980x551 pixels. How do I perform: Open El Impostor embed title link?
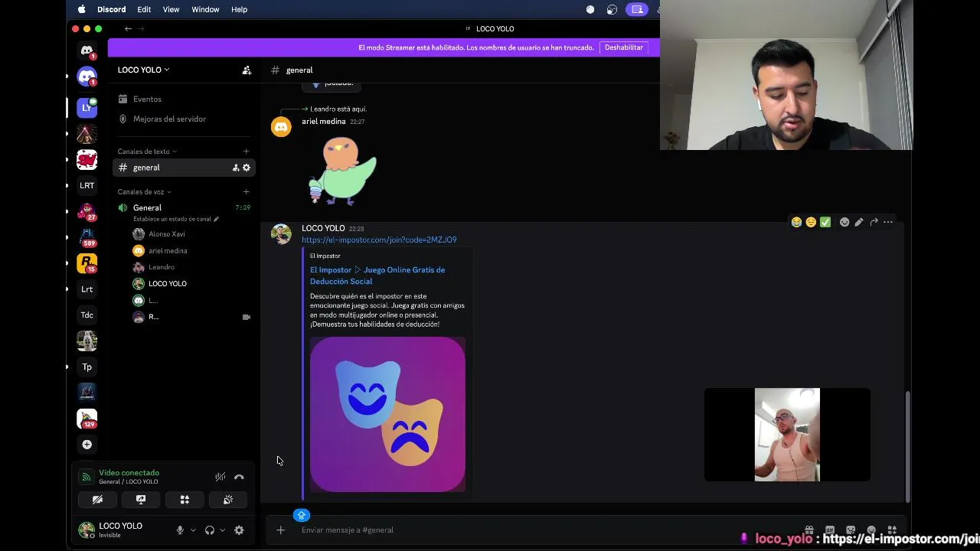tap(377, 275)
